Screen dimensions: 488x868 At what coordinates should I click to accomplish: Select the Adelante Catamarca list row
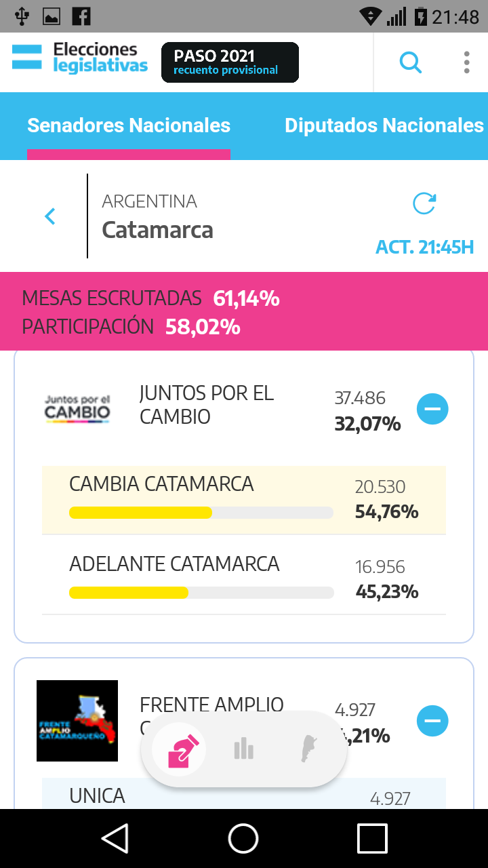point(243,576)
